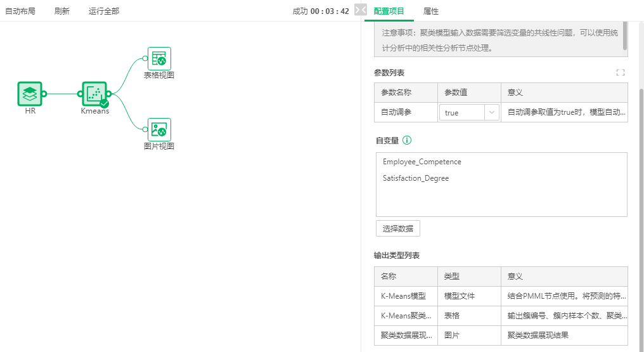644x352 pixels.
Task: Switch to the 属性 tab
Action: 431,11
